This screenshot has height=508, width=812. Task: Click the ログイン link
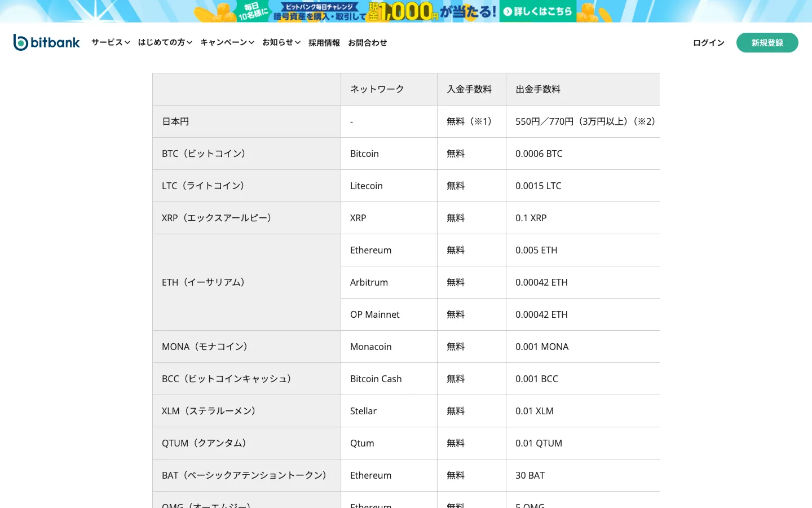(x=709, y=43)
